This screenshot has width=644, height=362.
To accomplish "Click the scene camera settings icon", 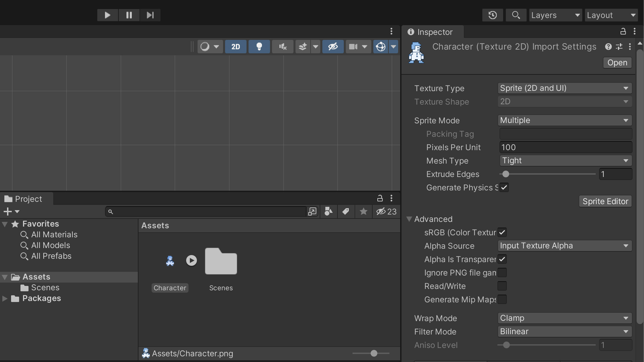I will [x=353, y=47].
